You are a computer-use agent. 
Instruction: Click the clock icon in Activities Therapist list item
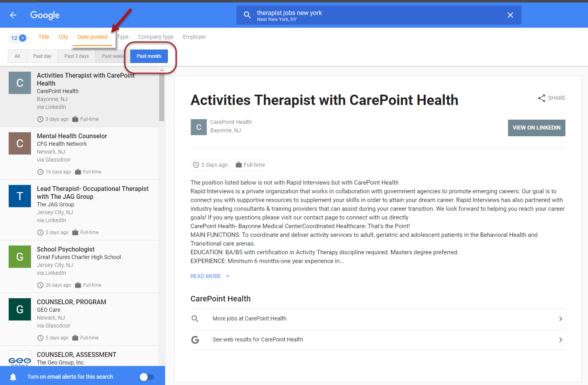[40, 119]
